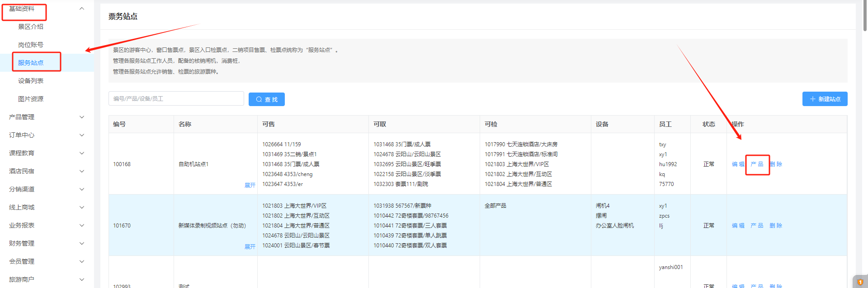This screenshot has width=868, height=288.
Task: Click 删除 for station 101670
Action: click(x=776, y=226)
